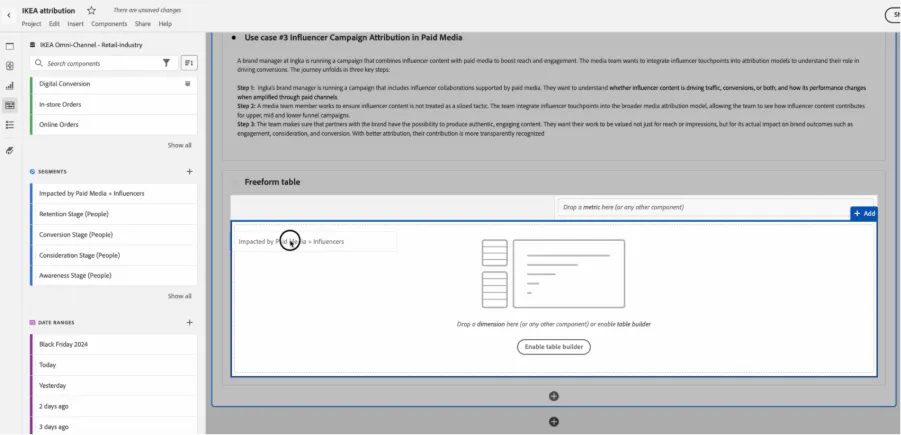Viewport: 901px width, 435px height.
Task: Open the second left-rail icon below Panels
Action: click(10, 66)
